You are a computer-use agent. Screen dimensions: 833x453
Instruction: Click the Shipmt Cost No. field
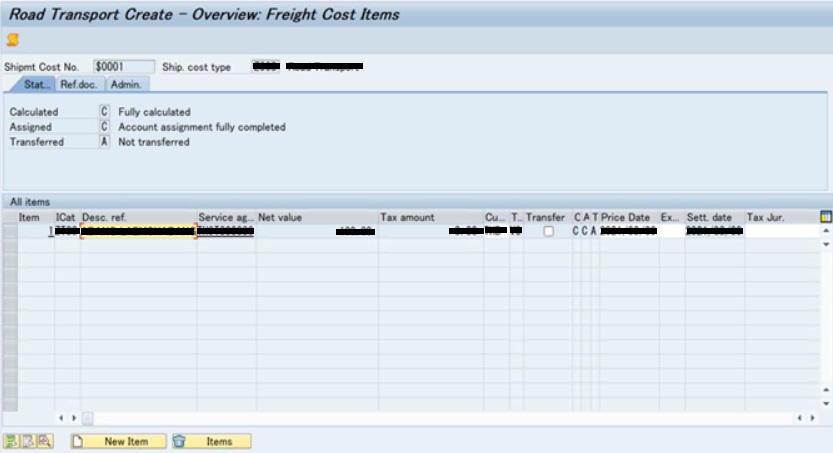(x=124, y=67)
